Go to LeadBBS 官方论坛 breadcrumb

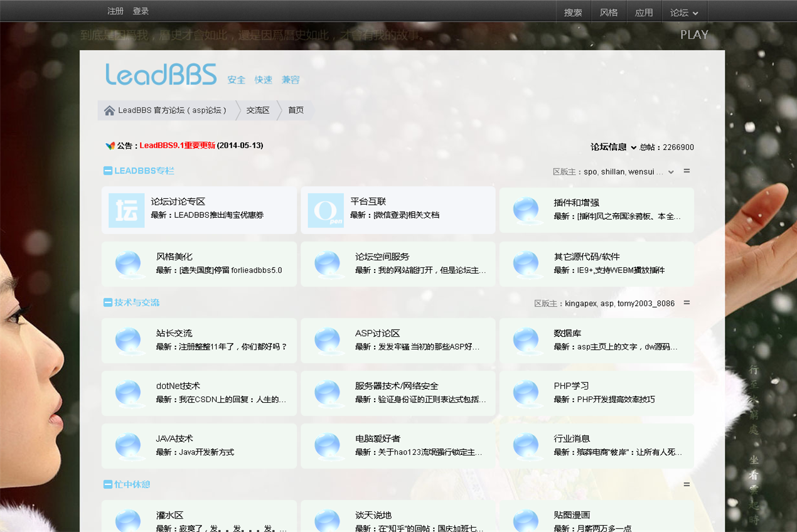173,110
